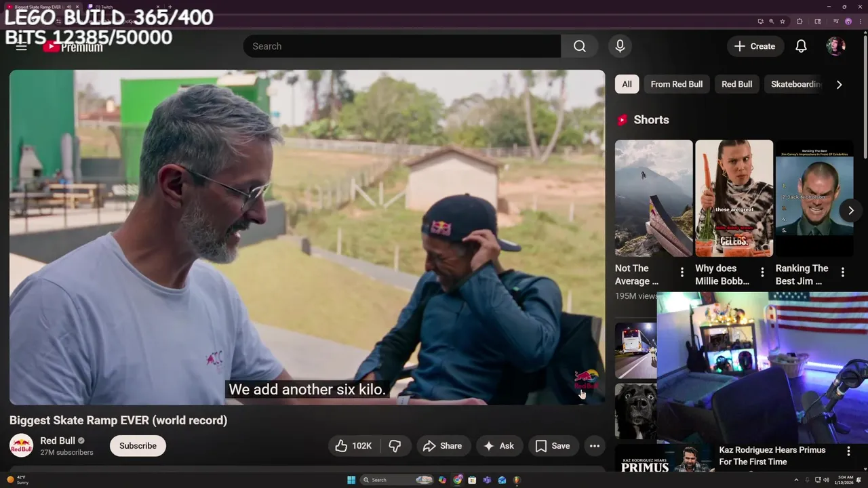Click the Ask button
The image size is (868, 488).
[499, 446]
